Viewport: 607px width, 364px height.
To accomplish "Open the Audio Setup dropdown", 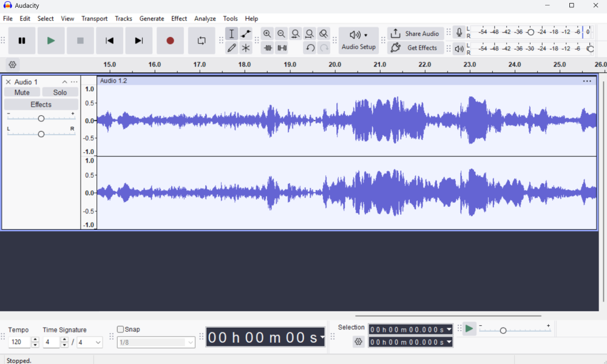I will (x=359, y=40).
